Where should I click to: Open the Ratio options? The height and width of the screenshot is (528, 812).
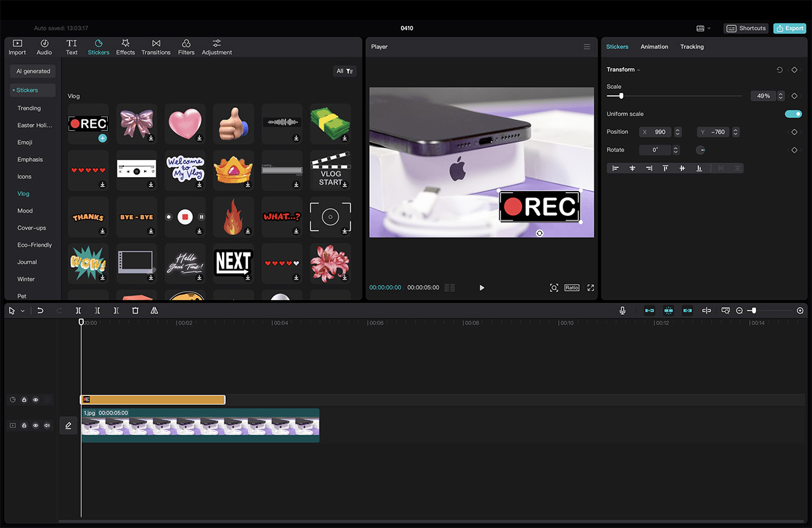pos(572,288)
